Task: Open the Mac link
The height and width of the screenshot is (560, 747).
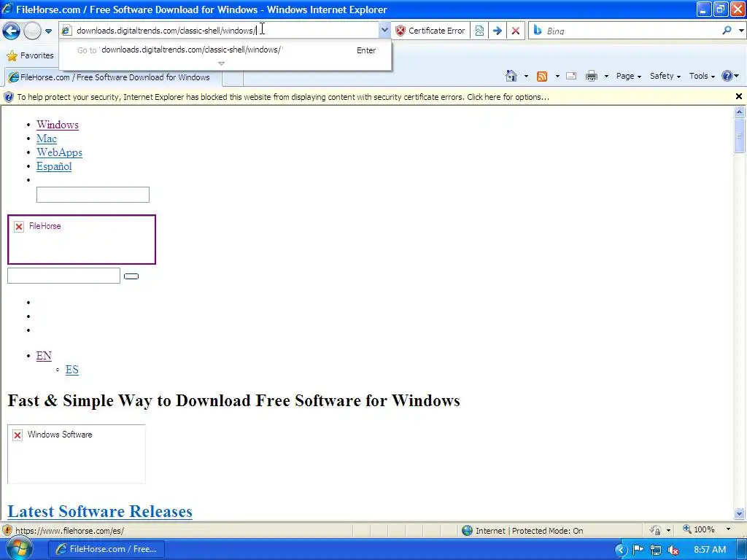Action: click(46, 139)
